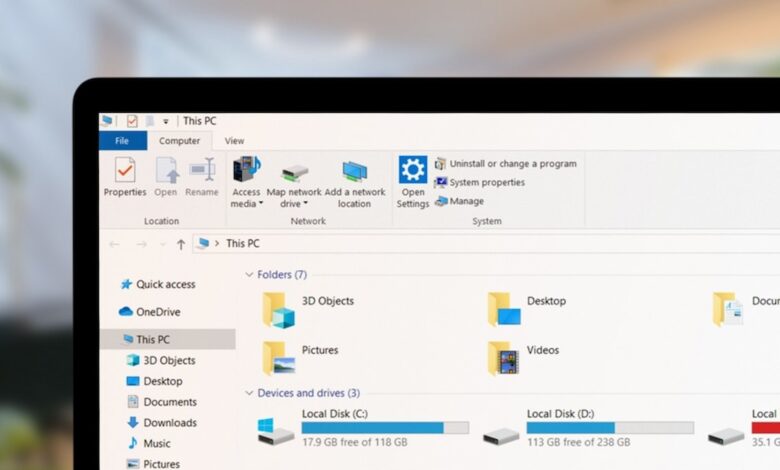Click the title bar Properties checkmark icon

tap(132, 121)
